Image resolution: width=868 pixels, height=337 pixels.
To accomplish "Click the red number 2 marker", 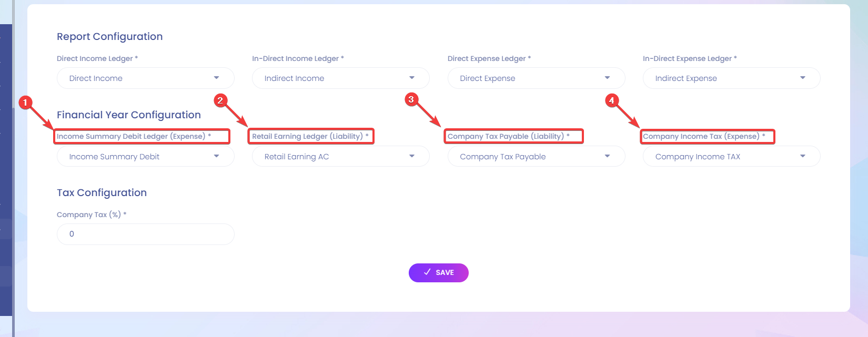I will [220, 100].
